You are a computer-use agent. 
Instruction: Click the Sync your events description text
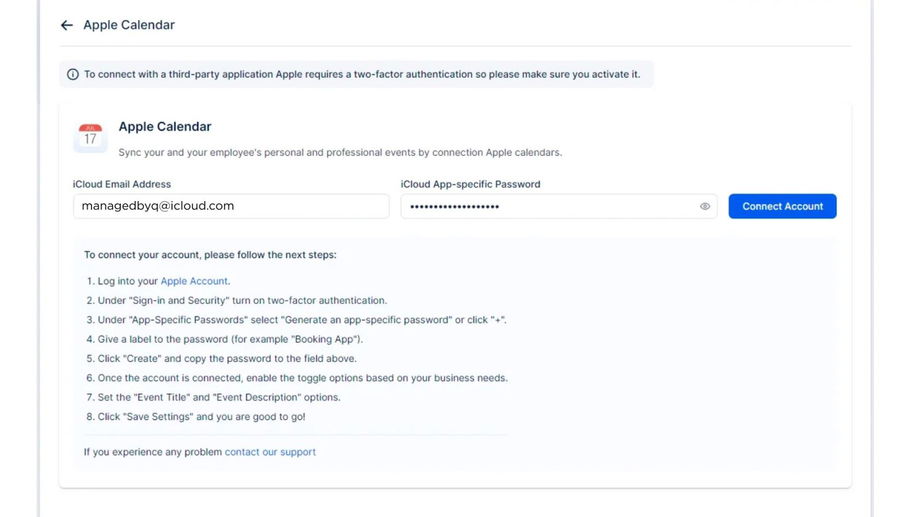coord(340,153)
